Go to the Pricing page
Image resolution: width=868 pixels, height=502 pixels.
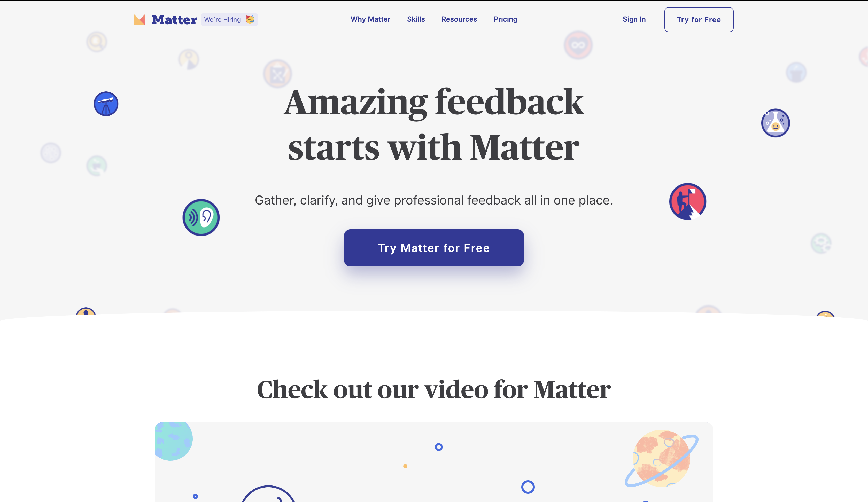[x=505, y=19]
